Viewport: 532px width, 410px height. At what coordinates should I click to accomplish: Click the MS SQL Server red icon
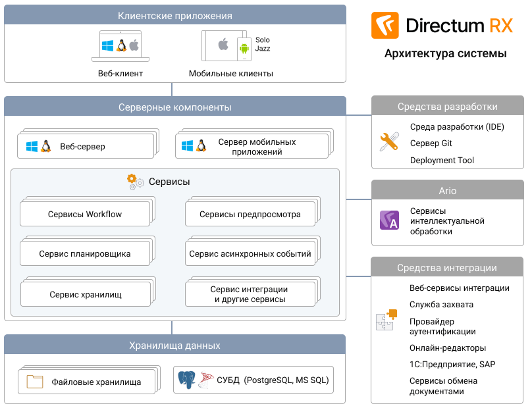(206, 380)
